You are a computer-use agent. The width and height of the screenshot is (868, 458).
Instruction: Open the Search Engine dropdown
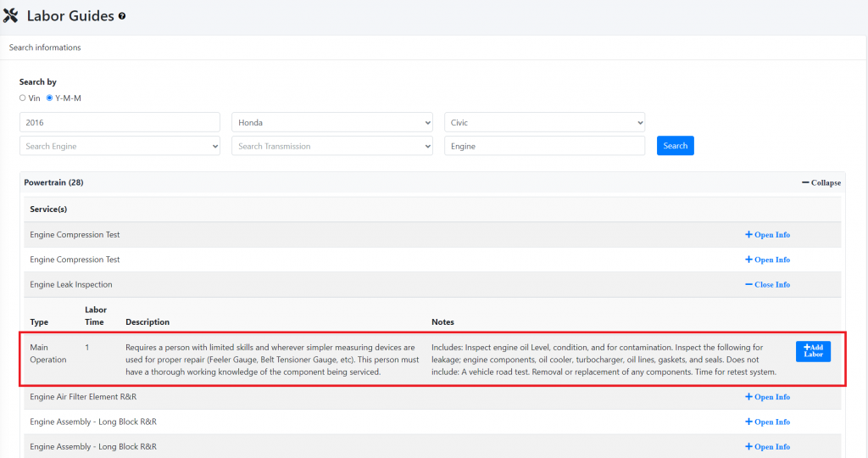tap(120, 146)
